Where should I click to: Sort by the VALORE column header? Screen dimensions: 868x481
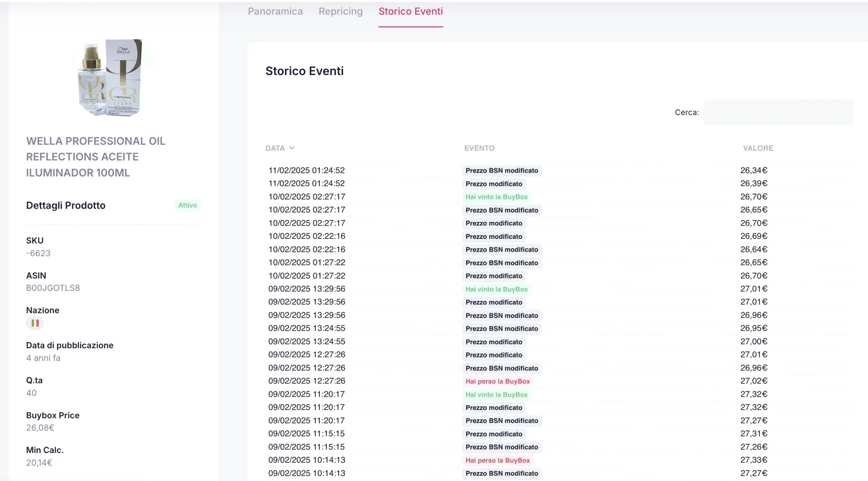pyautogui.click(x=758, y=148)
